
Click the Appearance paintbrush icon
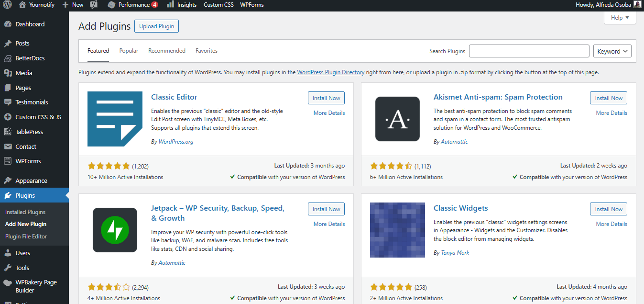pyautogui.click(x=8, y=181)
